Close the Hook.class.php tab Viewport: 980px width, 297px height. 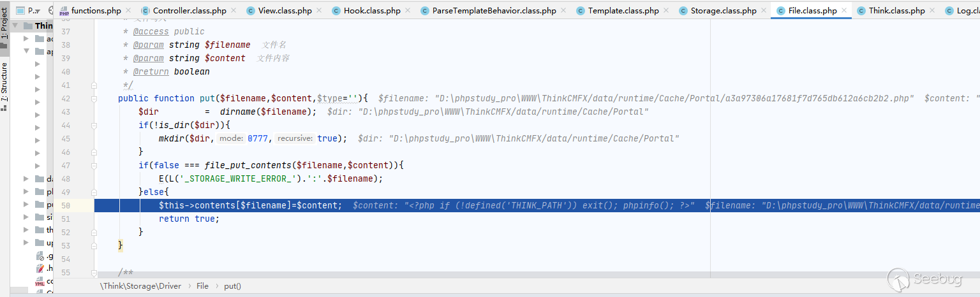click(x=409, y=11)
